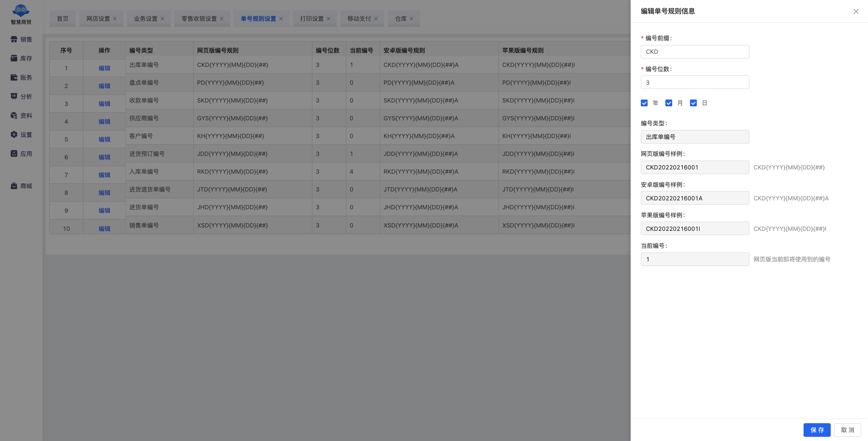868x441 pixels.
Task: Switch to the 首页 tab
Action: pos(63,19)
